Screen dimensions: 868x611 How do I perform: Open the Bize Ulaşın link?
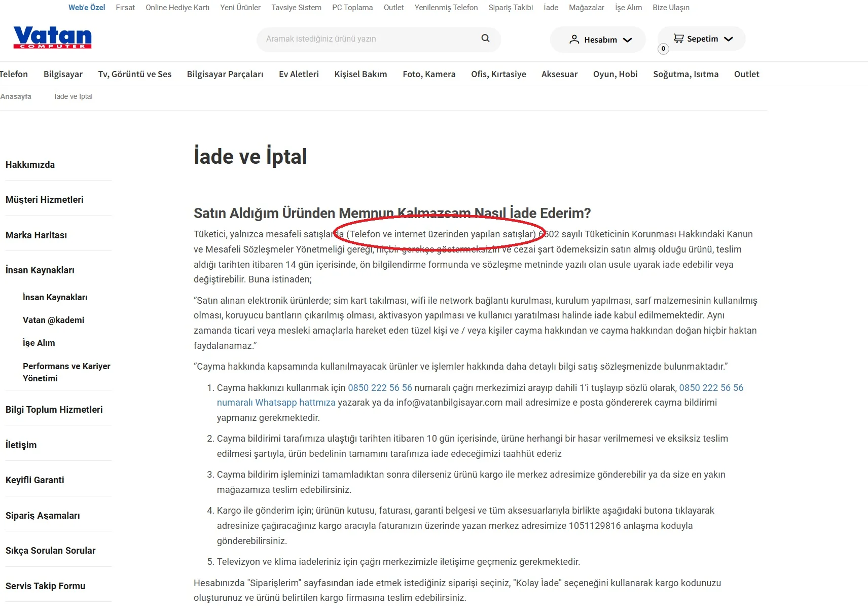click(671, 8)
